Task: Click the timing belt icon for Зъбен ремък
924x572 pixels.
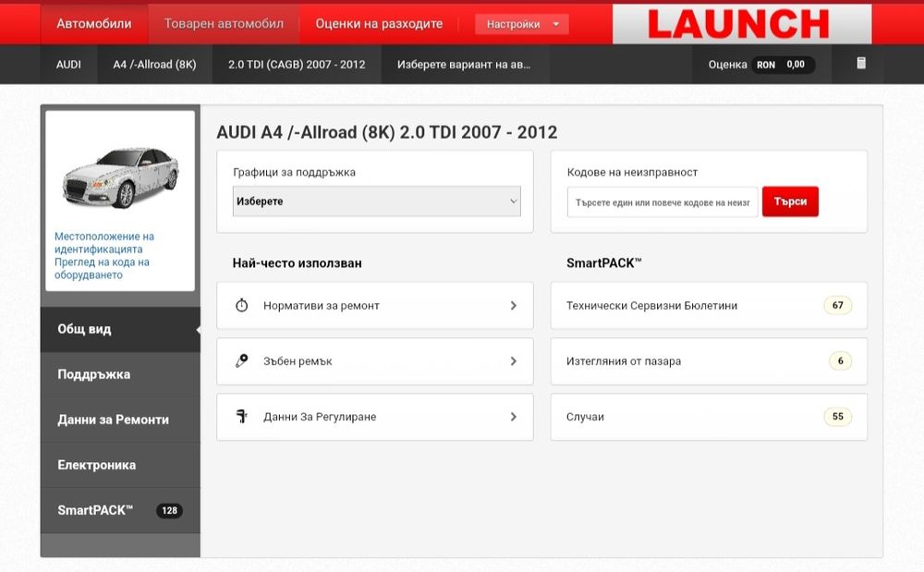Action: click(x=241, y=360)
